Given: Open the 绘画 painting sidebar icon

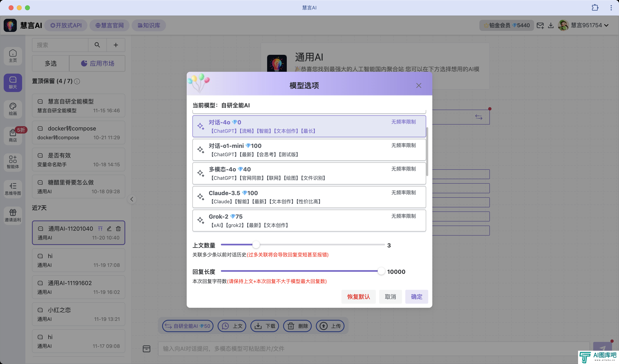Looking at the screenshot, I should pyautogui.click(x=13, y=109).
